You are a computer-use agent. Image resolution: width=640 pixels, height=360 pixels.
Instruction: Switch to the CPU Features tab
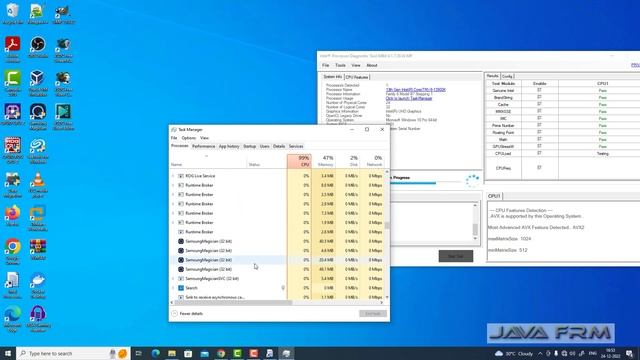tap(357, 77)
